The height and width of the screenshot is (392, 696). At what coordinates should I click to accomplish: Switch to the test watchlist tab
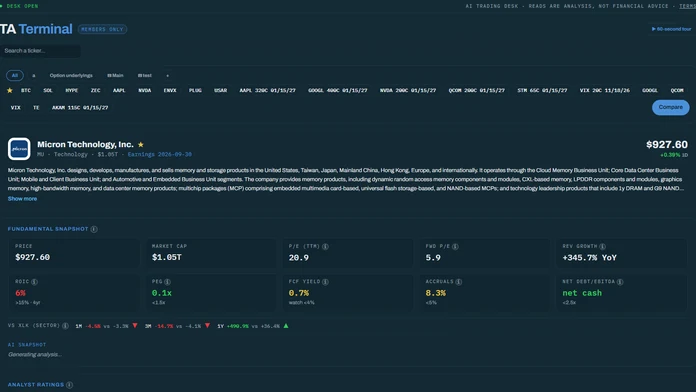(145, 75)
